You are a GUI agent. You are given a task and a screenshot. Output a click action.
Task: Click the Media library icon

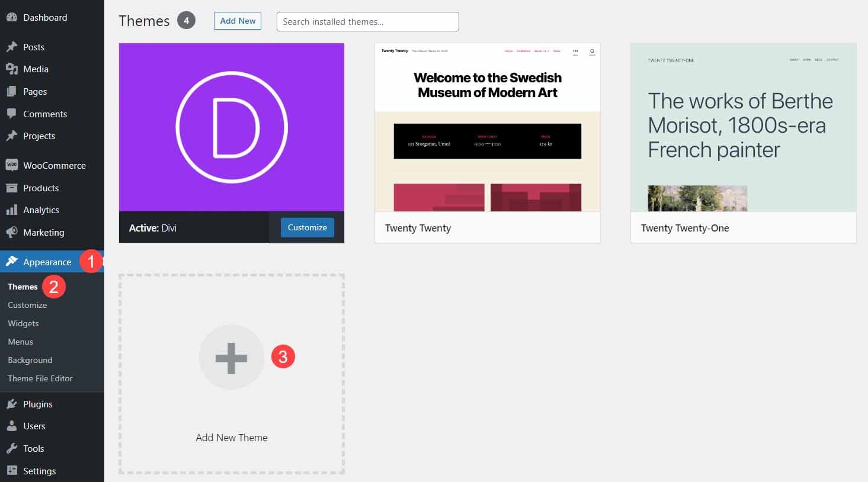pyautogui.click(x=11, y=69)
